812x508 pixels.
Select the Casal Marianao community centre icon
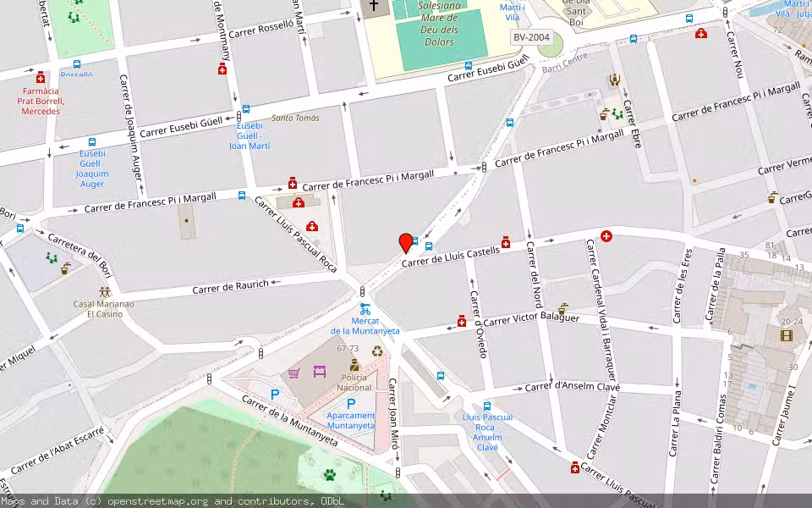click(x=105, y=292)
